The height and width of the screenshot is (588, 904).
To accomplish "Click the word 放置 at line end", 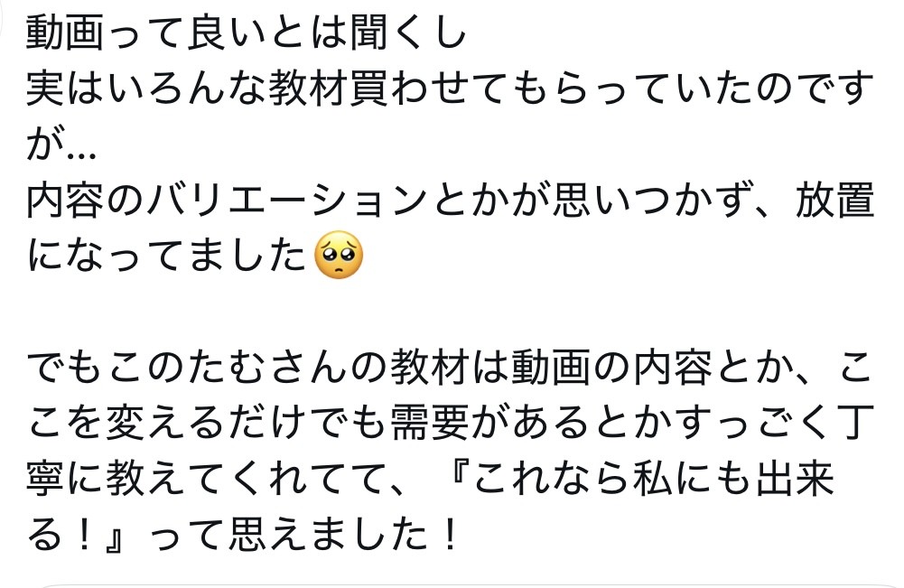I will pos(834,200).
